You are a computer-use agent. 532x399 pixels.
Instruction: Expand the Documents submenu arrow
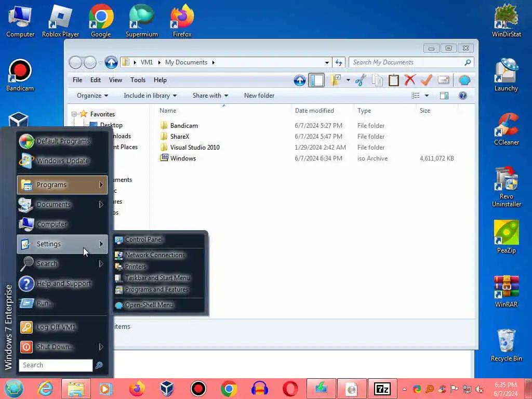(x=101, y=204)
